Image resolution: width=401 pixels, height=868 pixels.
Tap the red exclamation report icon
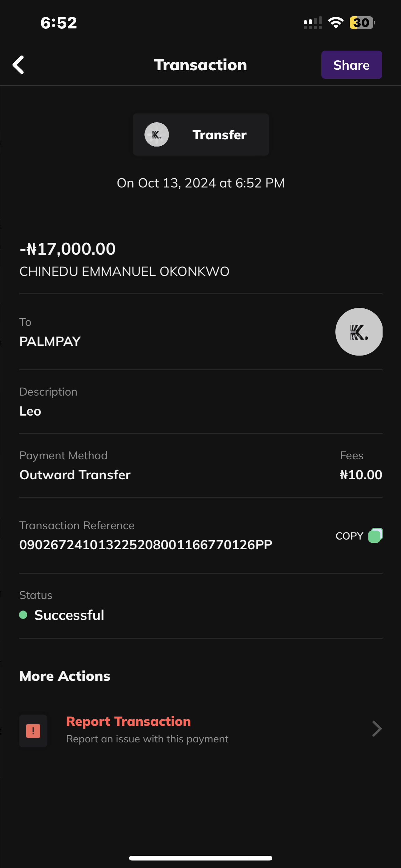pyautogui.click(x=33, y=731)
